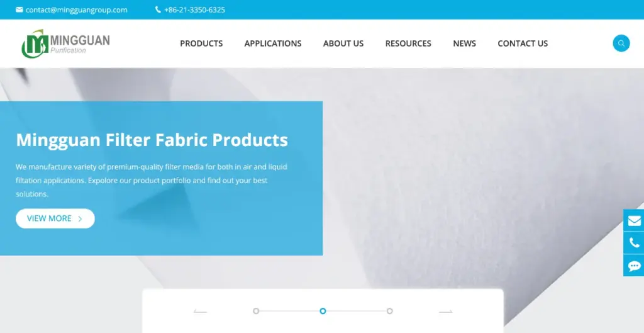Select the first carousel dot

256,311
